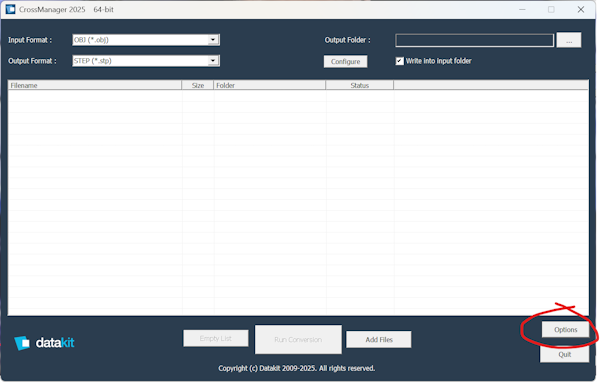Click the Add Files button
This screenshot has width=600, height=382.
(379, 340)
